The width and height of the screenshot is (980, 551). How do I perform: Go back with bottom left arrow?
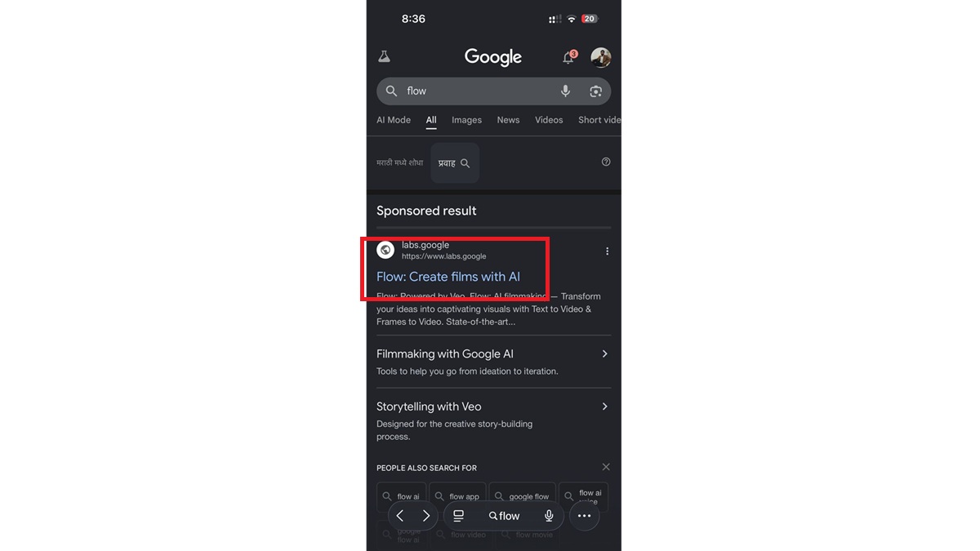click(399, 516)
